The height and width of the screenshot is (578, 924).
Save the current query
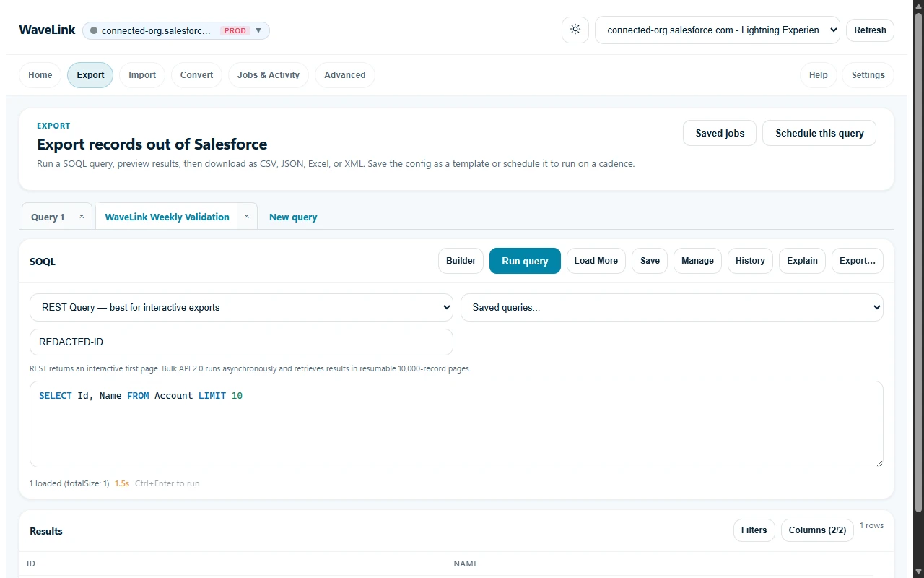(x=650, y=261)
